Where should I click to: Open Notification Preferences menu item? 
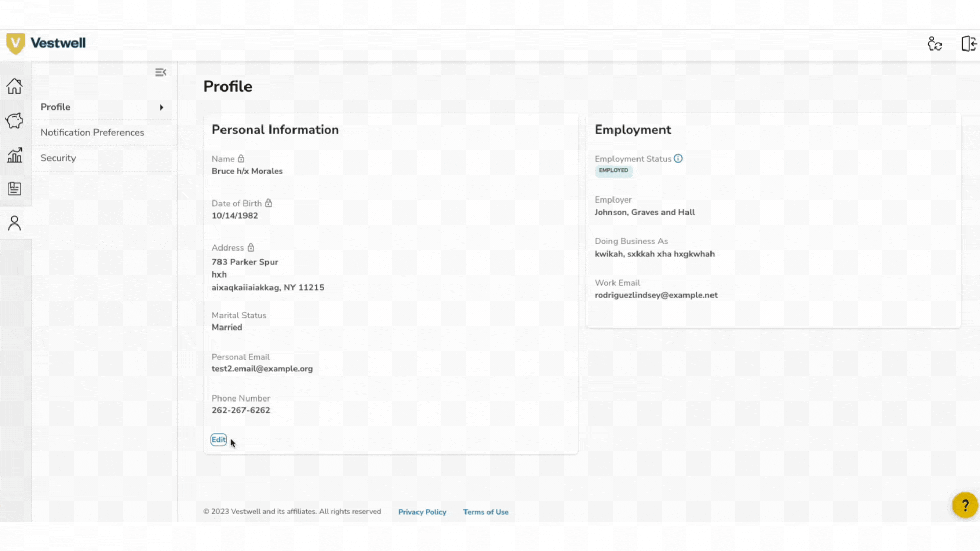pyautogui.click(x=92, y=133)
